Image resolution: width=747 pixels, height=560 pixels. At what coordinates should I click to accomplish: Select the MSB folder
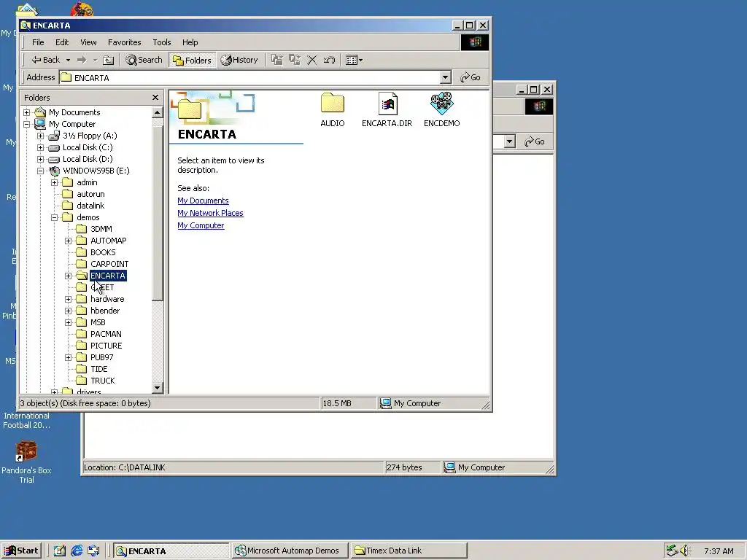(98, 322)
